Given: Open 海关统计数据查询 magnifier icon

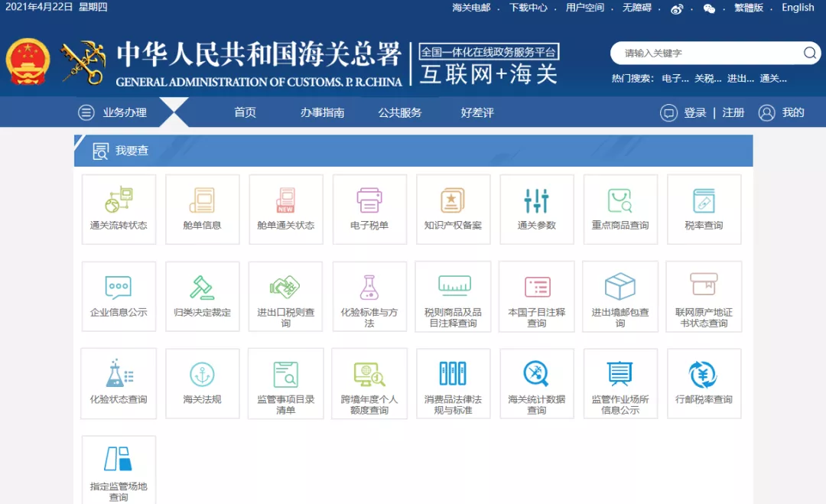Looking at the screenshot, I should 536,374.
